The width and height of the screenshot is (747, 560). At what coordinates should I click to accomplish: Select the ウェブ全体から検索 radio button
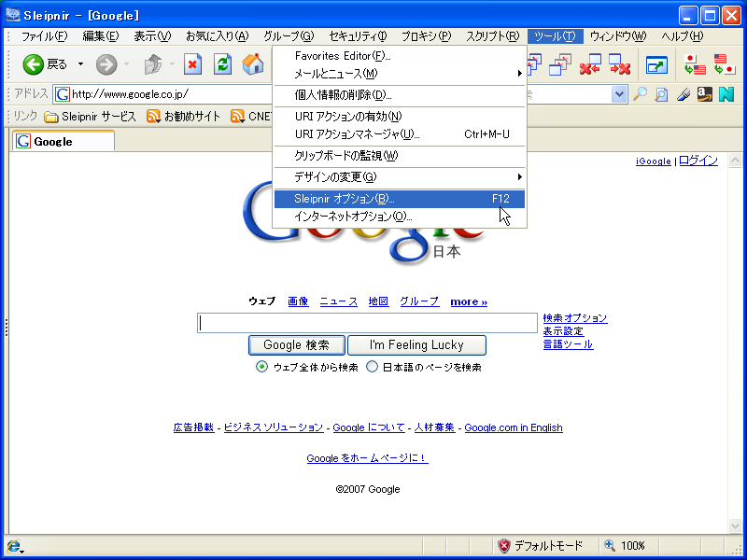click(261, 367)
